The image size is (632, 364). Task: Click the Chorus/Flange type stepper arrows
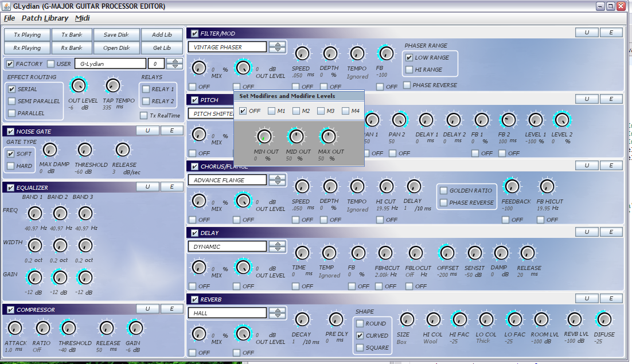point(278,180)
